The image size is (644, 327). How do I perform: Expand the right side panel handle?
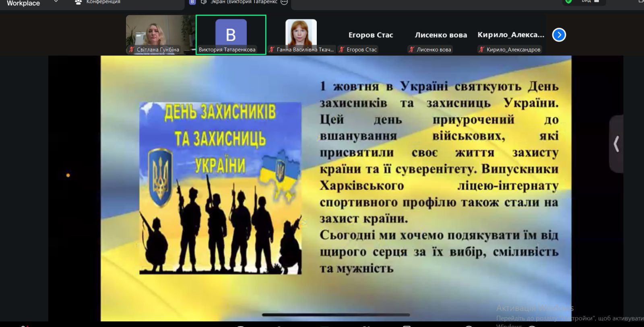coord(616,144)
